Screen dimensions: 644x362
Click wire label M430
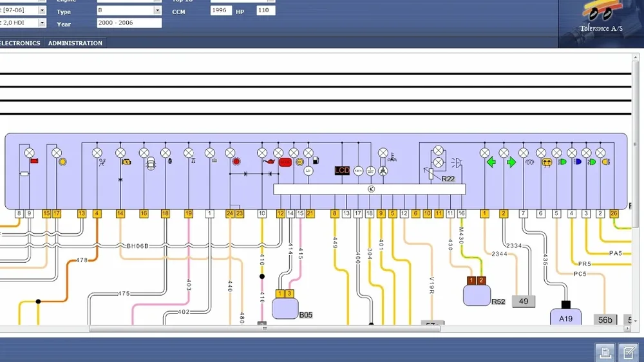461,236
